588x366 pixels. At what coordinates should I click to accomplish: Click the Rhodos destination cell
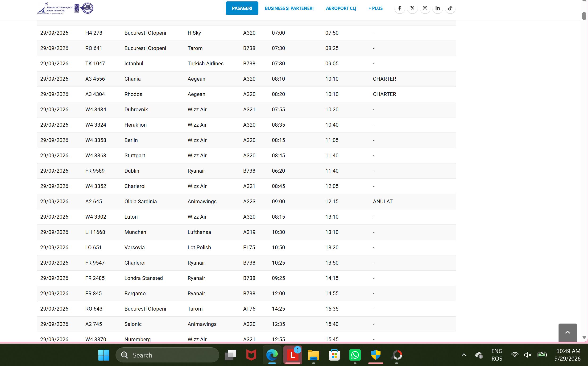(x=133, y=94)
